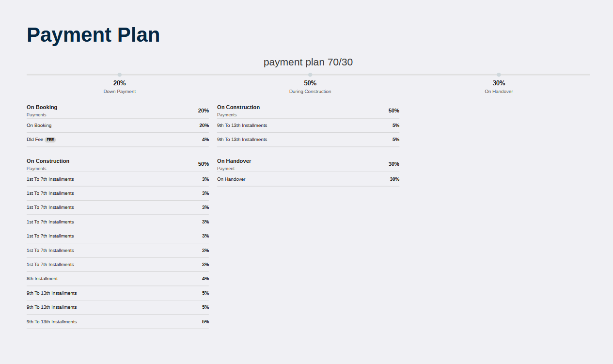Click the payment plan 70/30 title

click(x=308, y=62)
